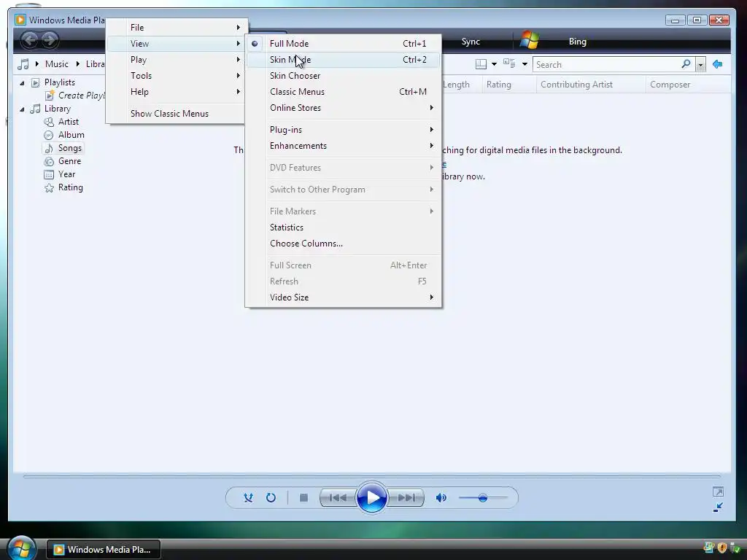This screenshot has height=560, width=747.
Task: Select Album in the Library tree
Action: coord(71,135)
